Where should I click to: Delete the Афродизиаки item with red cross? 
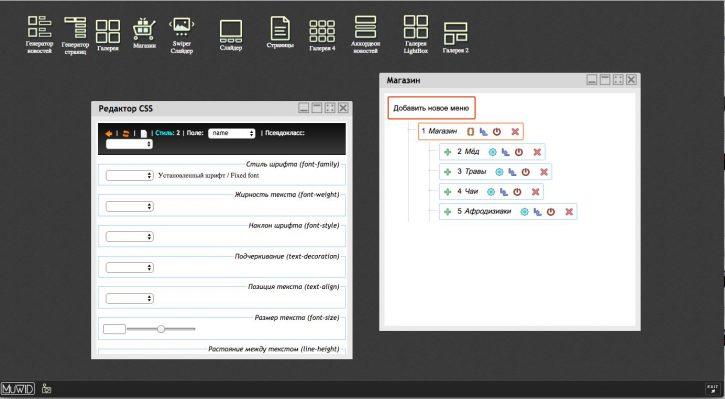tap(569, 212)
